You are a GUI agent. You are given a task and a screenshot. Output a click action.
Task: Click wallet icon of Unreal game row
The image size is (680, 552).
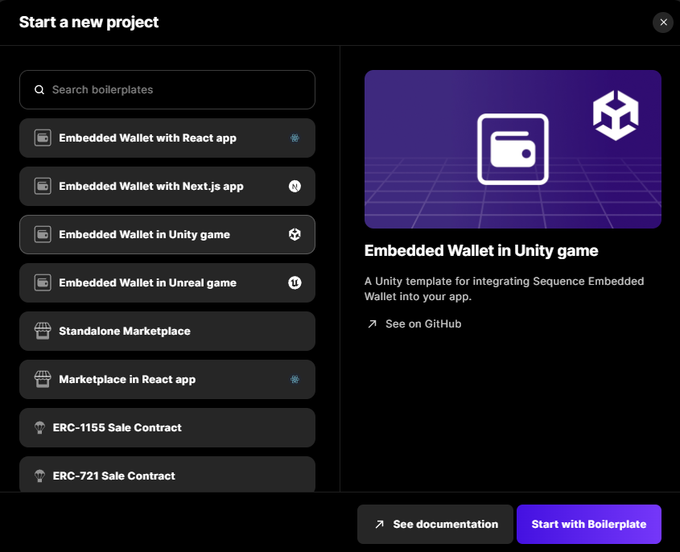(42, 283)
